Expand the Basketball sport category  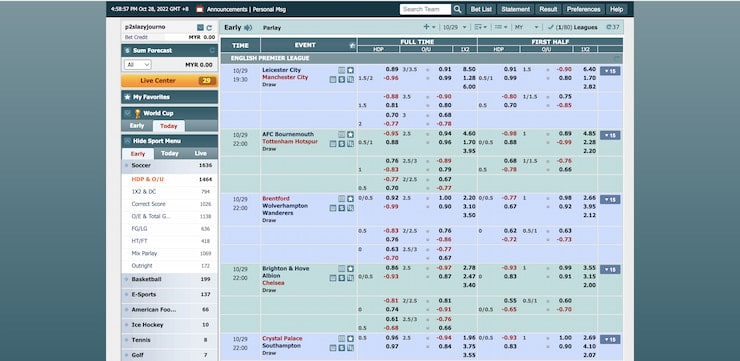pyautogui.click(x=169, y=279)
